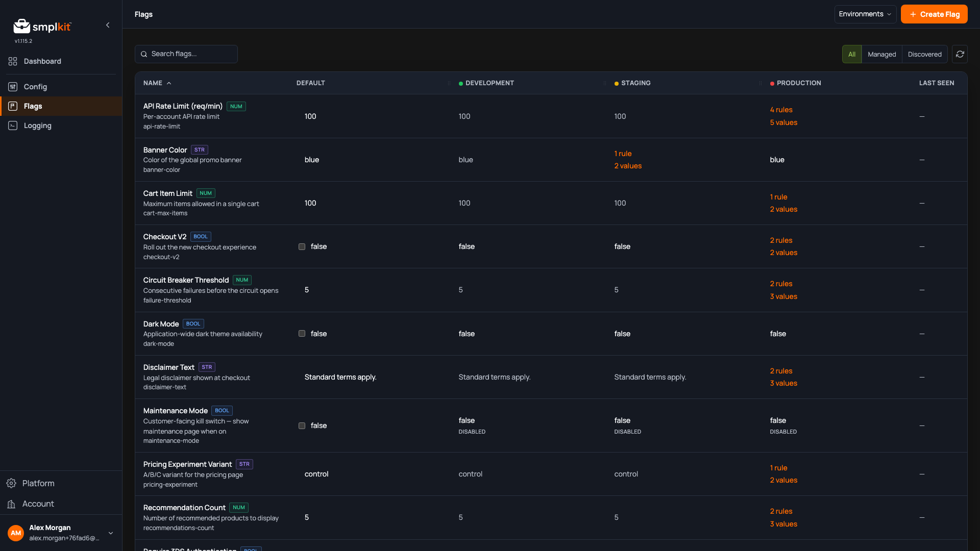Toggle Dark Mode default checkbox
Viewport: 980px width, 551px height.
(302, 334)
